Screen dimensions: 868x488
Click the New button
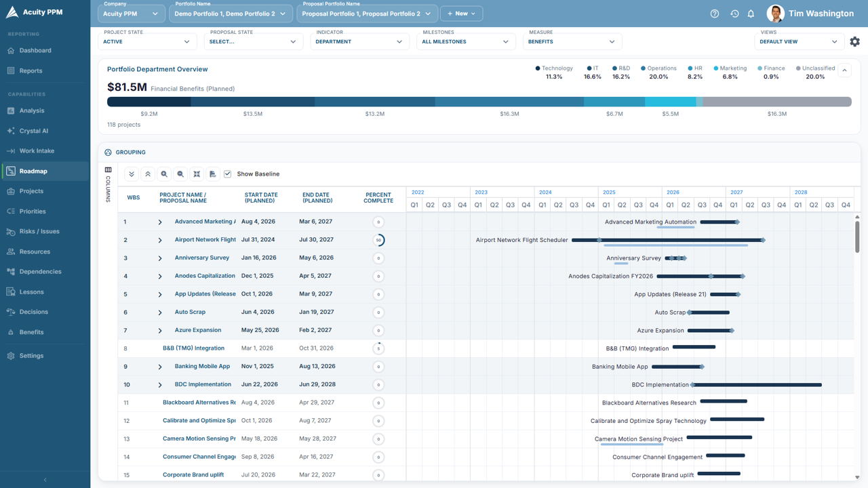click(x=462, y=14)
